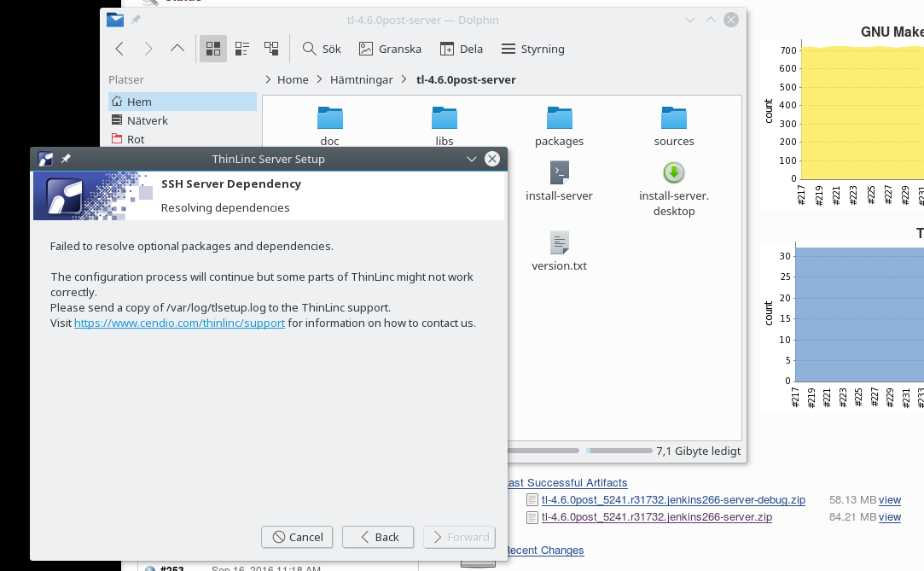The image size is (924, 571).
Task: Expand the chevron before Home breadcrumb
Action: click(268, 79)
